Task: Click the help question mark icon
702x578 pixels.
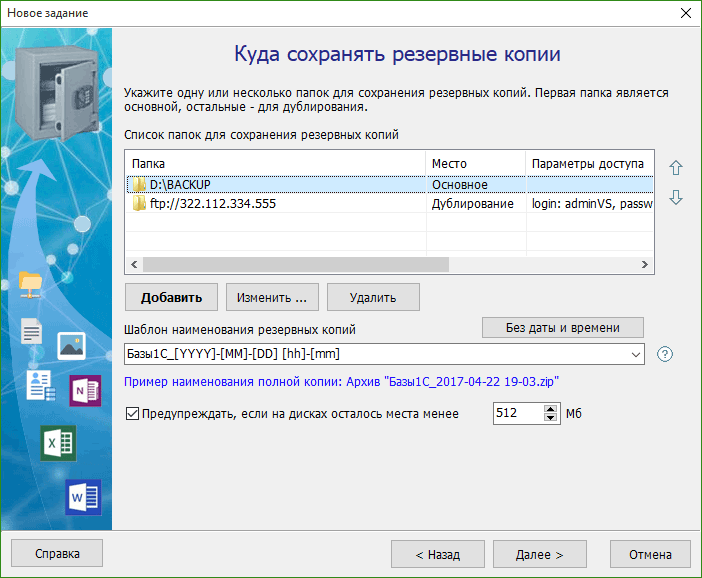Action: pos(664,354)
